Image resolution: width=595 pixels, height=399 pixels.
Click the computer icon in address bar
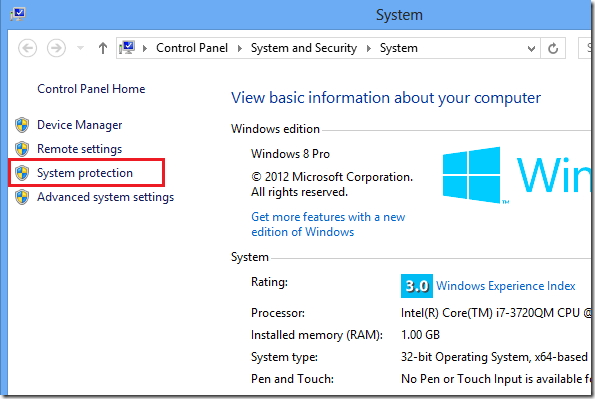127,48
